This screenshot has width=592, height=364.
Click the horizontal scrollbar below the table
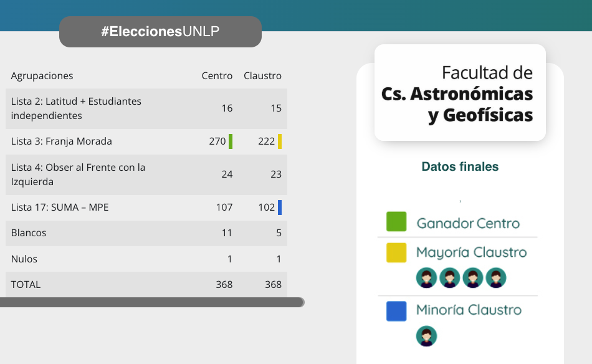[x=152, y=302]
